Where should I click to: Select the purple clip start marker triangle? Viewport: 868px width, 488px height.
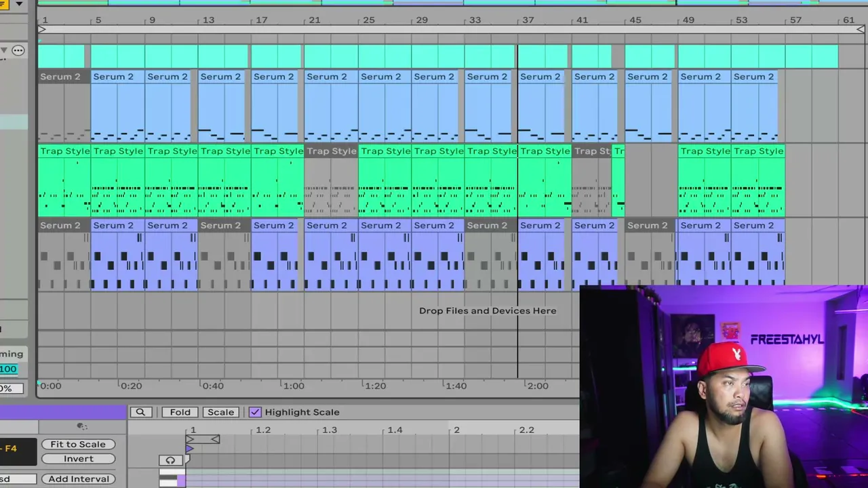click(189, 448)
